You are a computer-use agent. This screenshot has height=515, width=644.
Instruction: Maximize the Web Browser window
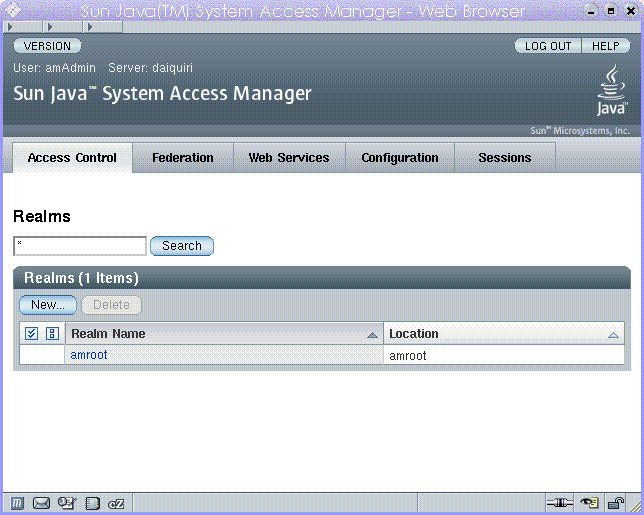[x=611, y=11]
